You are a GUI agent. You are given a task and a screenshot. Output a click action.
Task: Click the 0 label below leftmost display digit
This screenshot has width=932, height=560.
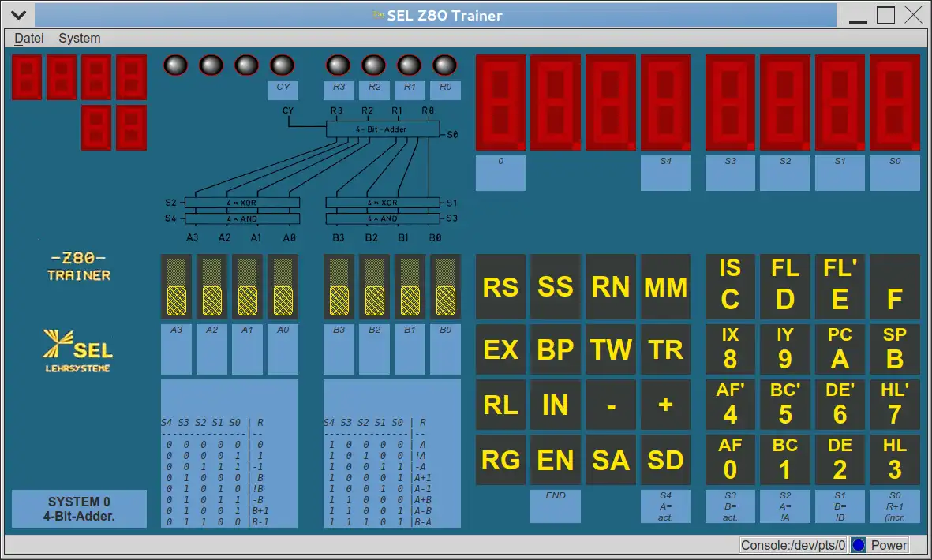click(500, 173)
